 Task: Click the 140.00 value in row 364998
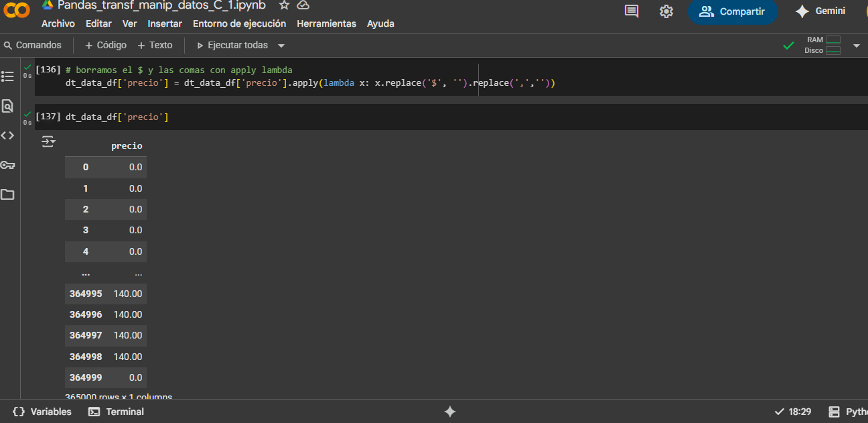[x=128, y=357]
